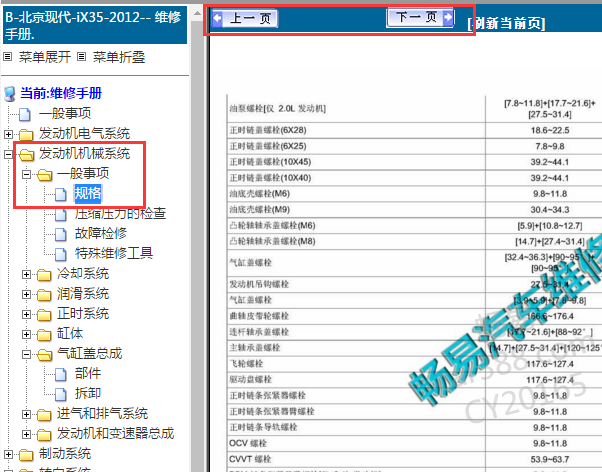Open the highlighted 规格 page
Image resolution: width=602 pixels, height=472 pixels.
[x=88, y=193]
